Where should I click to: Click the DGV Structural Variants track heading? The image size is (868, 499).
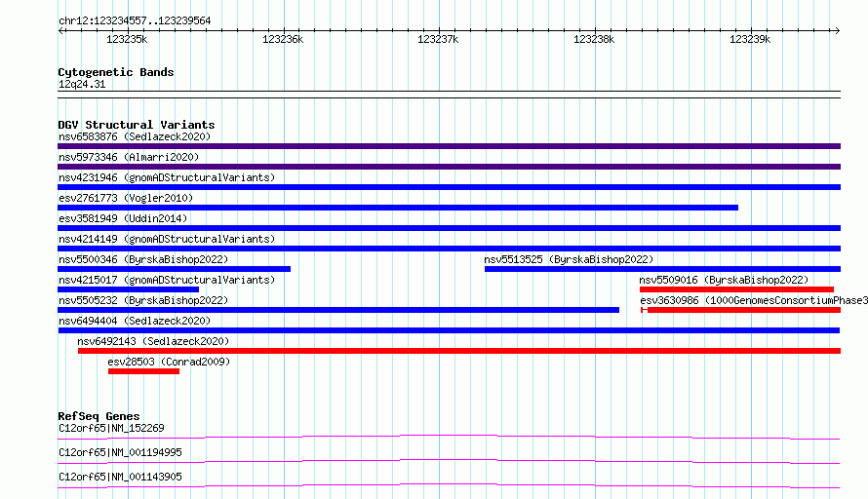(137, 125)
